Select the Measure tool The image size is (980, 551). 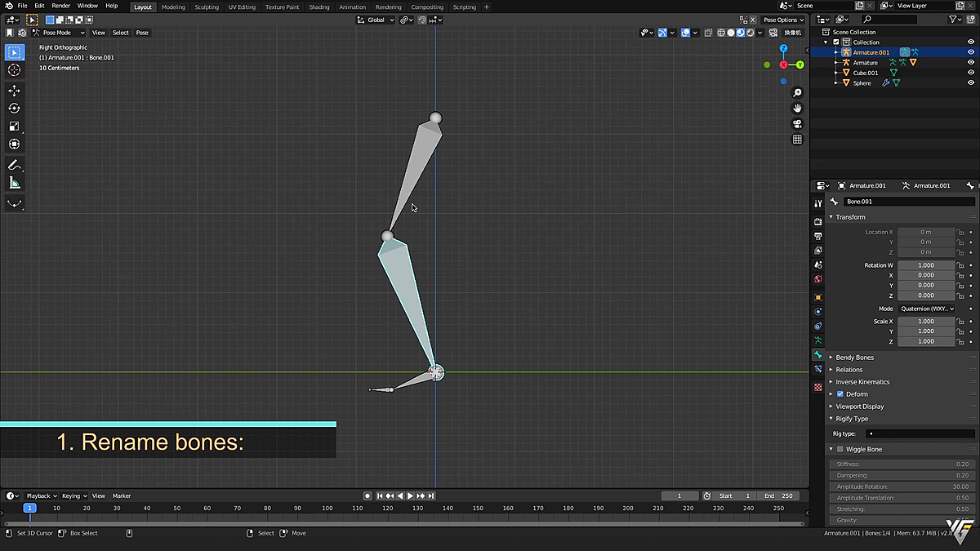(x=14, y=182)
